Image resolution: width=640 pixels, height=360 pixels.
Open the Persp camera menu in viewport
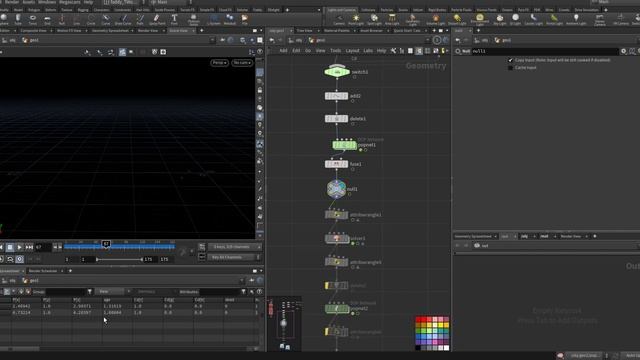point(219,62)
